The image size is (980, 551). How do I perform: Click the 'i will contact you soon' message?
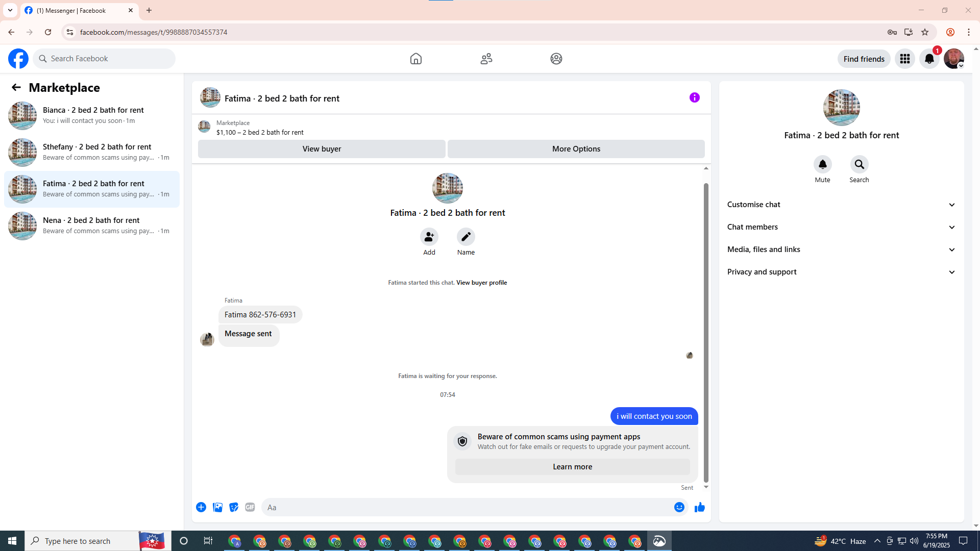[x=654, y=416]
